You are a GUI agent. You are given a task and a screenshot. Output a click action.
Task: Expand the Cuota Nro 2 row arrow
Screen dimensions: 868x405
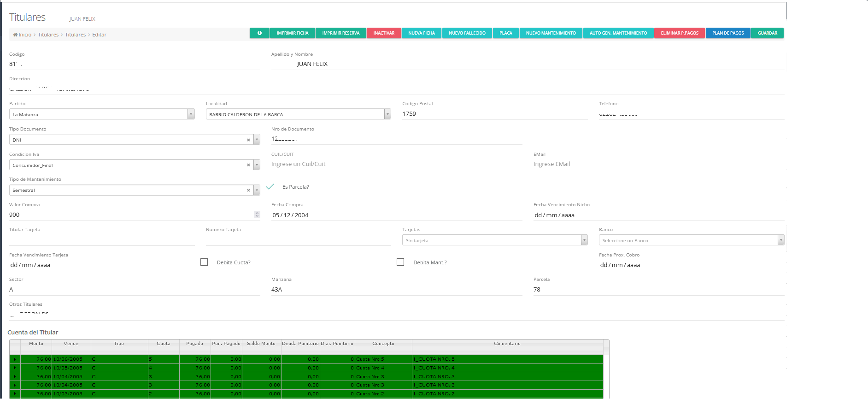point(15,394)
